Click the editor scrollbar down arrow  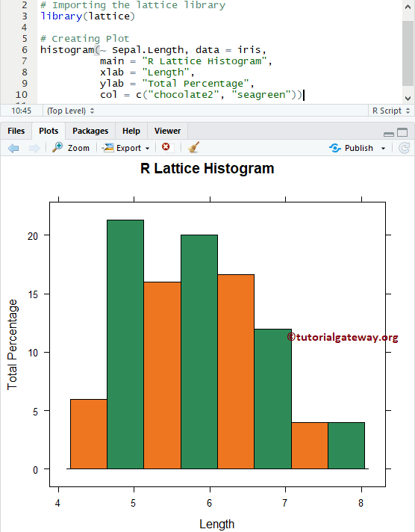408,99
